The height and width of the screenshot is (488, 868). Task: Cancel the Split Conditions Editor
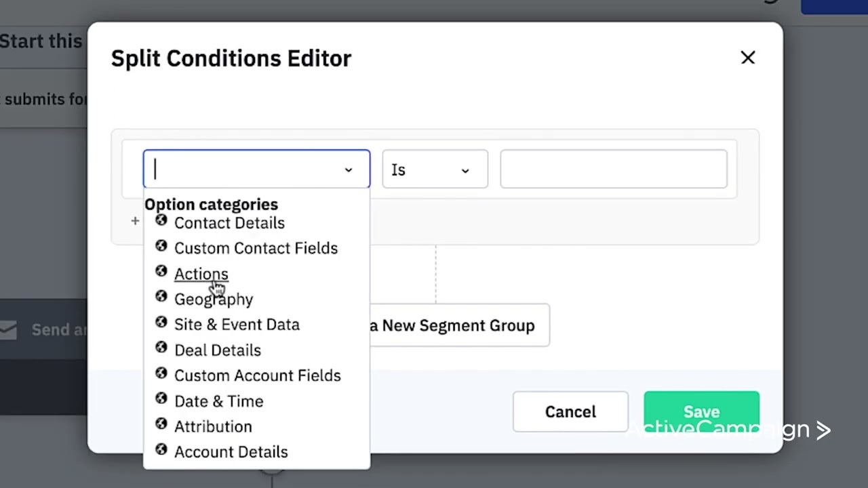[x=570, y=411]
